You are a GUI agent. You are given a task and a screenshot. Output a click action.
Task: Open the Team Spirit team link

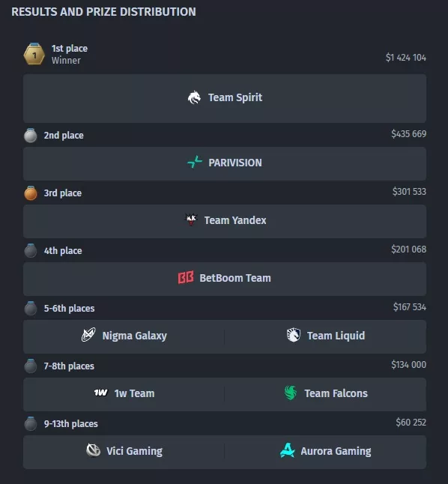click(235, 97)
